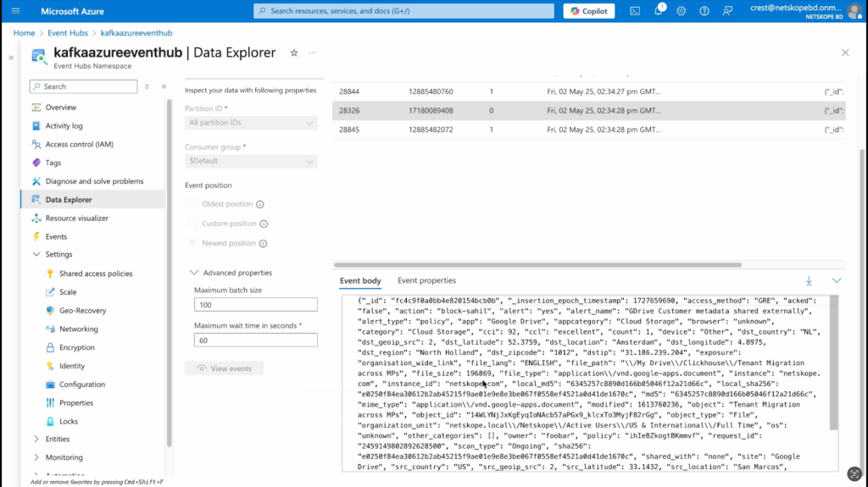The height and width of the screenshot is (487, 868).
Task: Expand the Entities group
Action: tap(36, 439)
